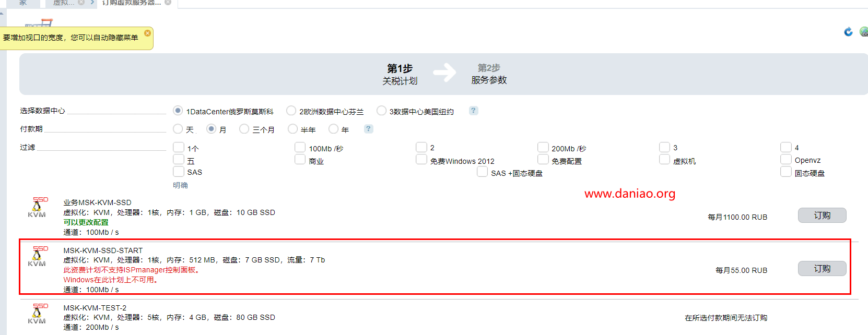868x335 pixels.
Task: Close the 订购虚拟服务器 tab
Action: point(168,3)
